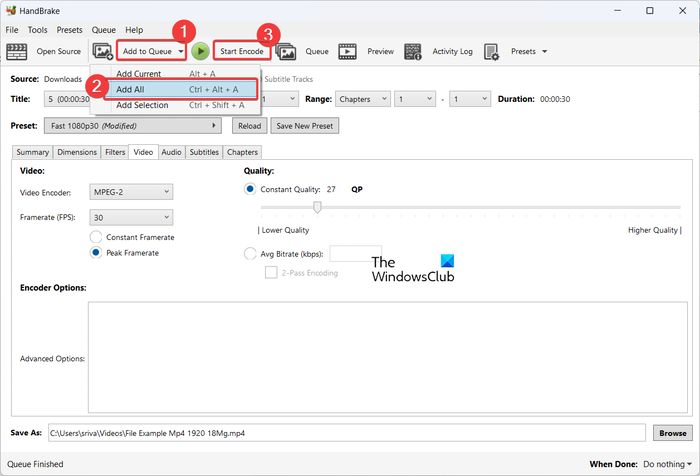Click the Advanced Options text box
The height and width of the screenshot is (476, 700).
coord(388,357)
